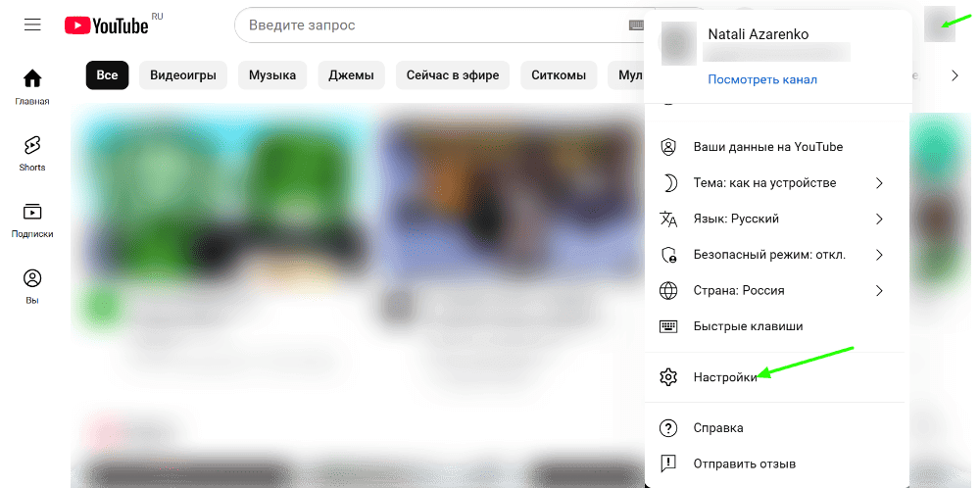The image size is (980, 488).
Task: Click the Настройки gear icon
Action: click(668, 377)
